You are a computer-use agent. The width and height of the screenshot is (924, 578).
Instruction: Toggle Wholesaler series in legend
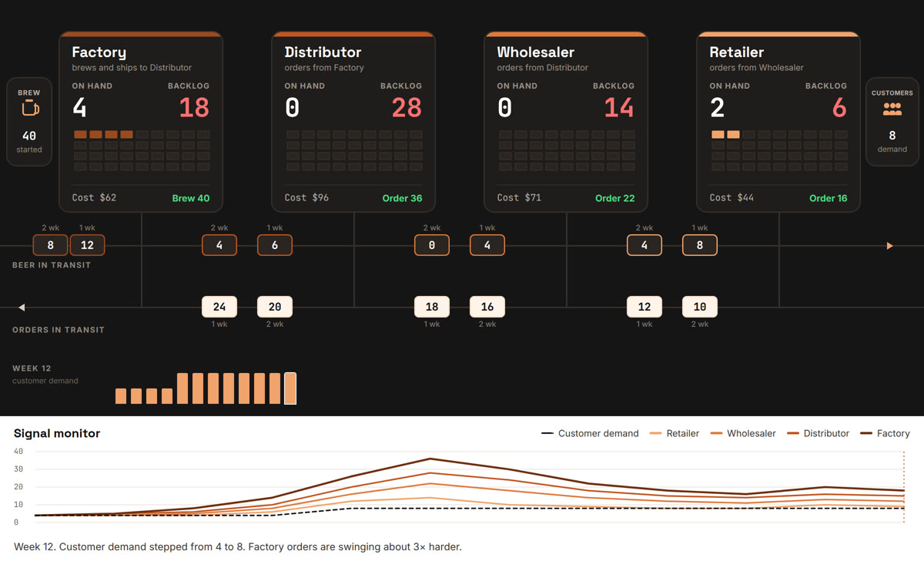click(743, 433)
